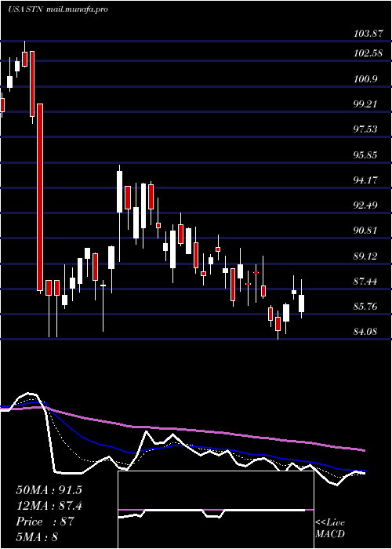This screenshot has width=392, height=549.
Task: Click inside the MACD inset box
Action: pos(216,510)
